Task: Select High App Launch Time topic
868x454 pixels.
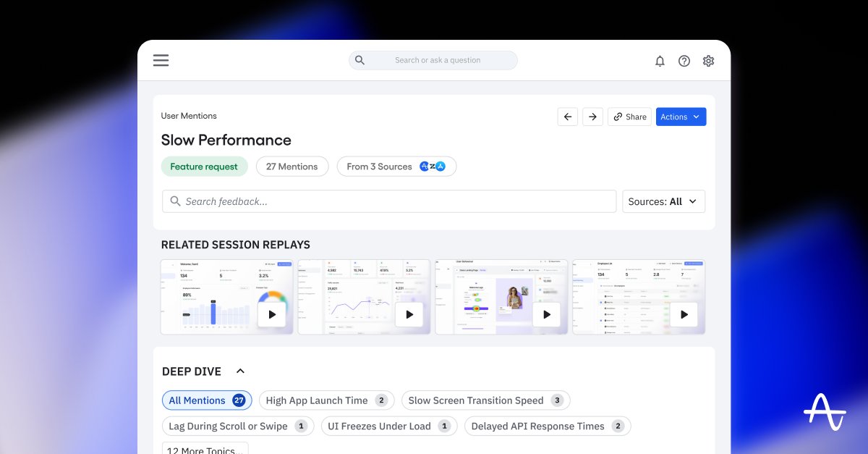Action: [x=327, y=400]
